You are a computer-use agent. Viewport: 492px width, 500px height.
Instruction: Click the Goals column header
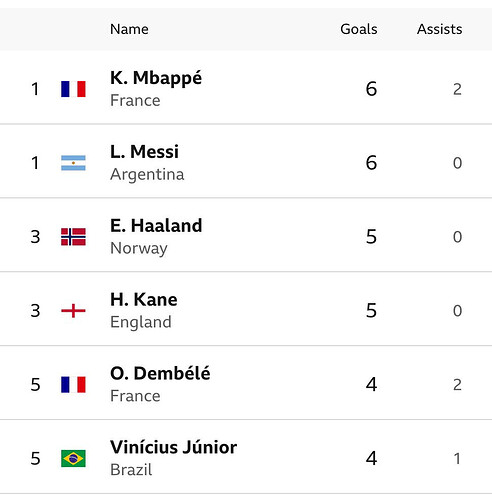359,29
